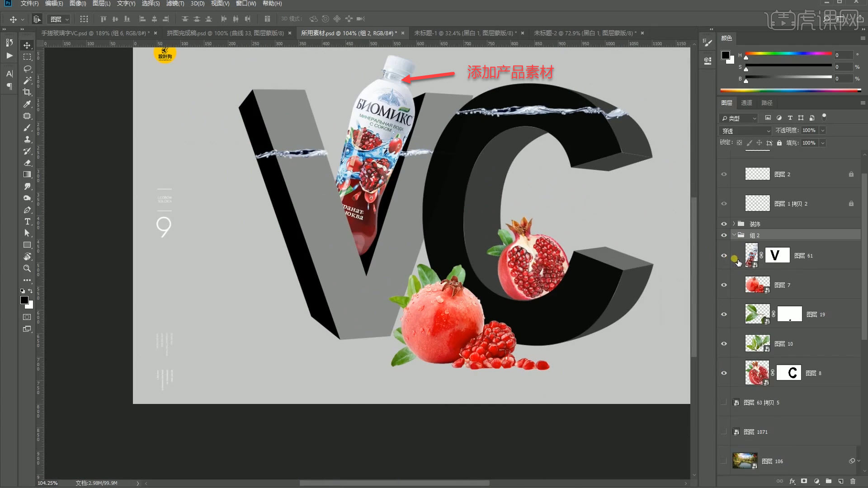Image resolution: width=868 pixels, height=488 pixels.
Task: Select the Crop tool
Action: point(27,92)
